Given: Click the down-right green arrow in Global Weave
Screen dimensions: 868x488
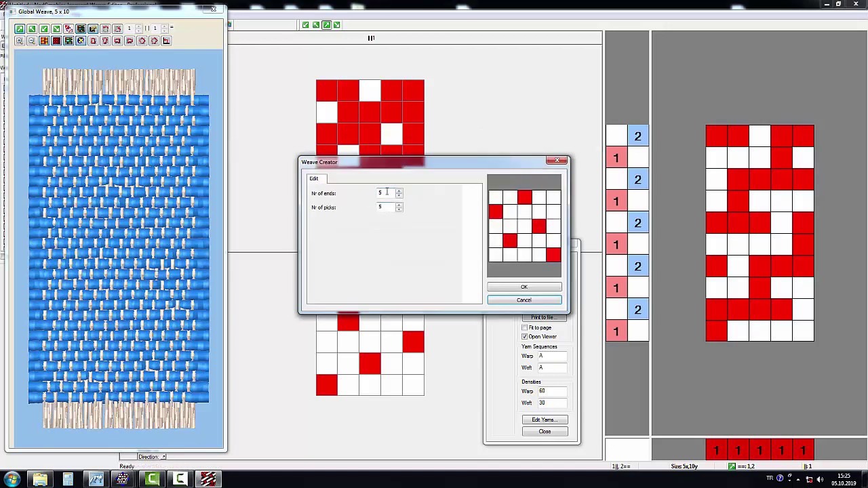Looking at the screenshot, I should pyautogui.click(x=56, y=28).
